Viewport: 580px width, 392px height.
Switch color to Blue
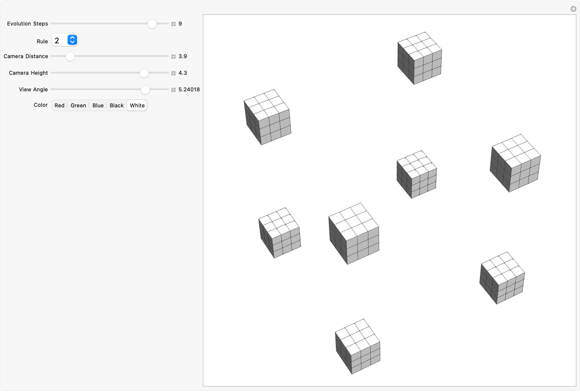(x=98, y=106)
